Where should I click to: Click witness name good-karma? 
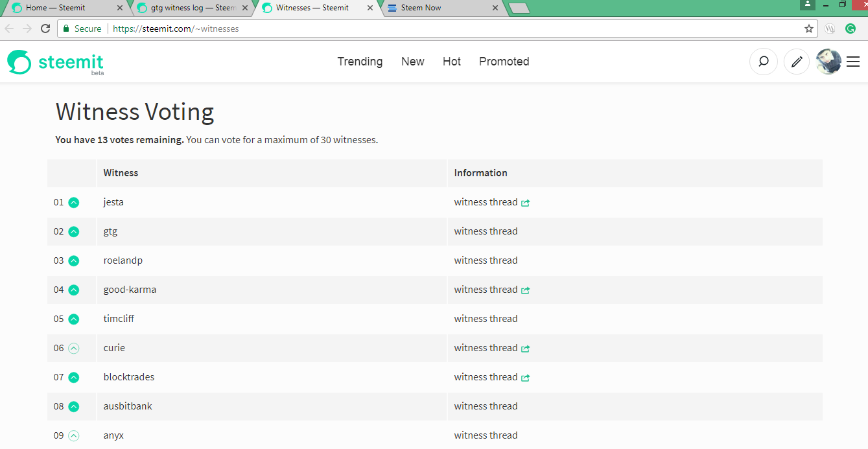click(130, 290)
